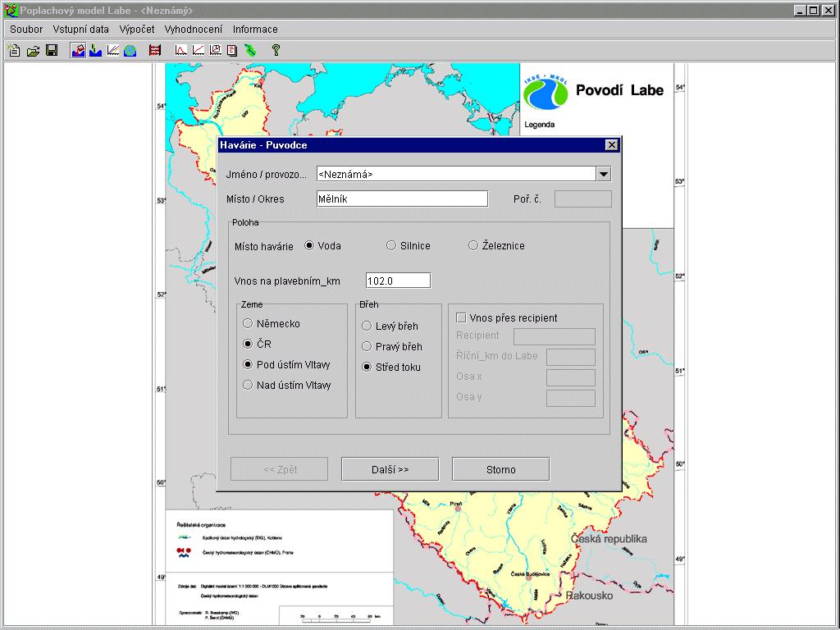Image resolution: width=840 pixels, height=630 pixels.
Task: Open the peak curve chart icon
Action: (181, 50)
